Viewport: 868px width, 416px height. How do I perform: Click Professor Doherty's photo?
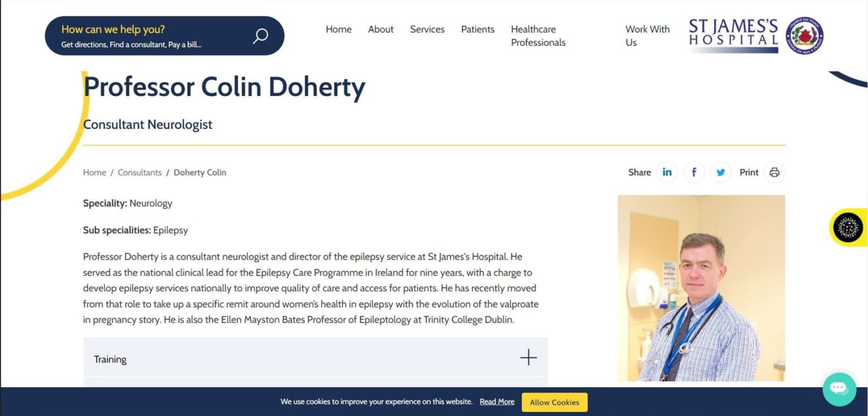(x=701, y=288)
